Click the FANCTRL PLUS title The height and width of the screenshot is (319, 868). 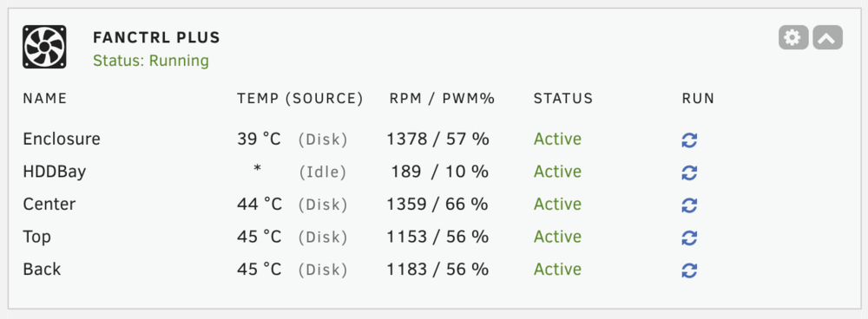coord(156,37)
